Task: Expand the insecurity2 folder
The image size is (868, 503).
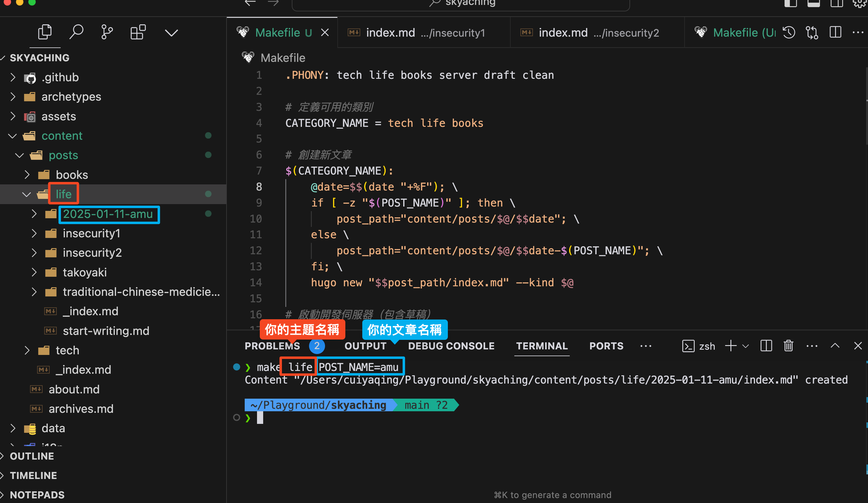Action: pos(113,252)
